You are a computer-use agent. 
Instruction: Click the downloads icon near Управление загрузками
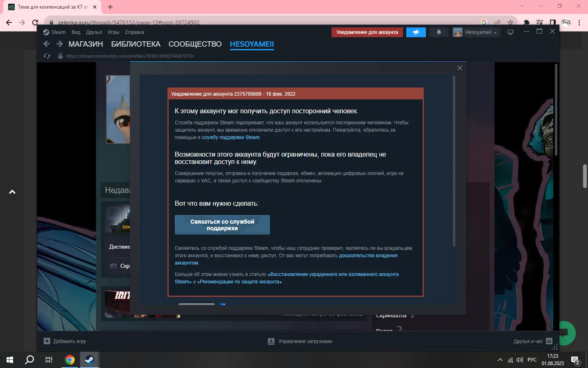pyautogui.click(x=271, y=341)
